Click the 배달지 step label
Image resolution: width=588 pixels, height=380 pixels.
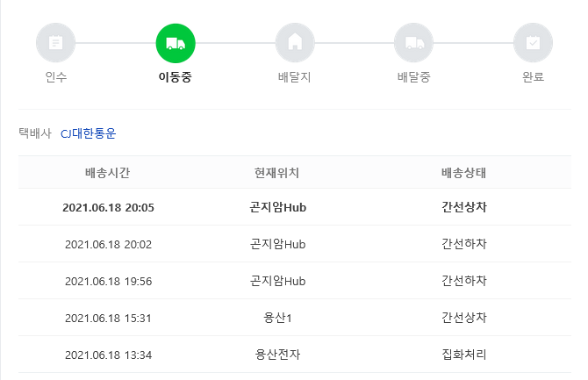point(294,77)
